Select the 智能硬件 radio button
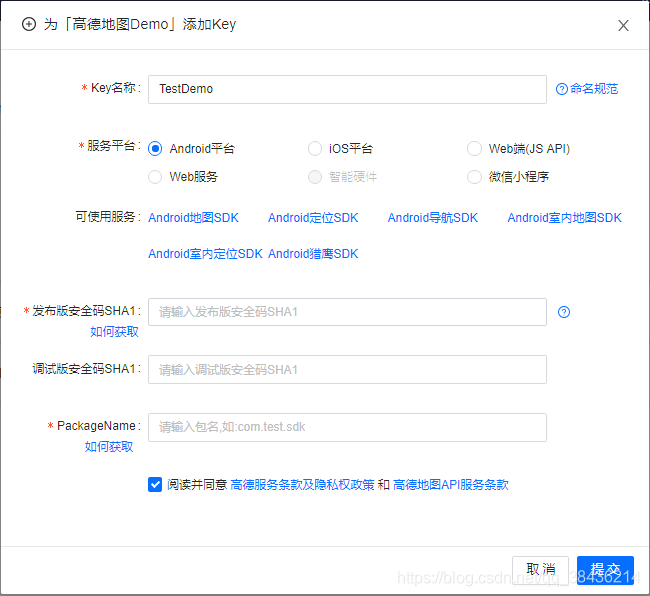The image size is (650, 596). click(x=315, y=177)
